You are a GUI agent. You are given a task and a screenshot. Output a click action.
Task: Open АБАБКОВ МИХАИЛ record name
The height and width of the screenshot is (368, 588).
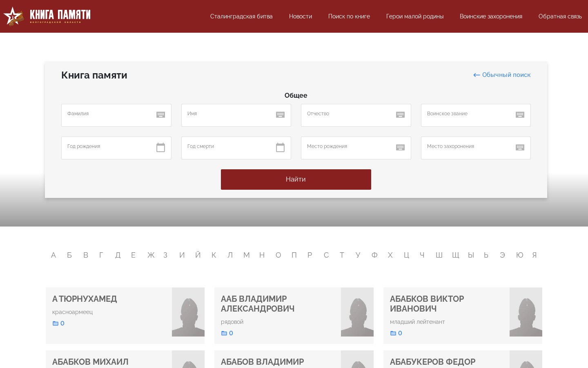90,362
